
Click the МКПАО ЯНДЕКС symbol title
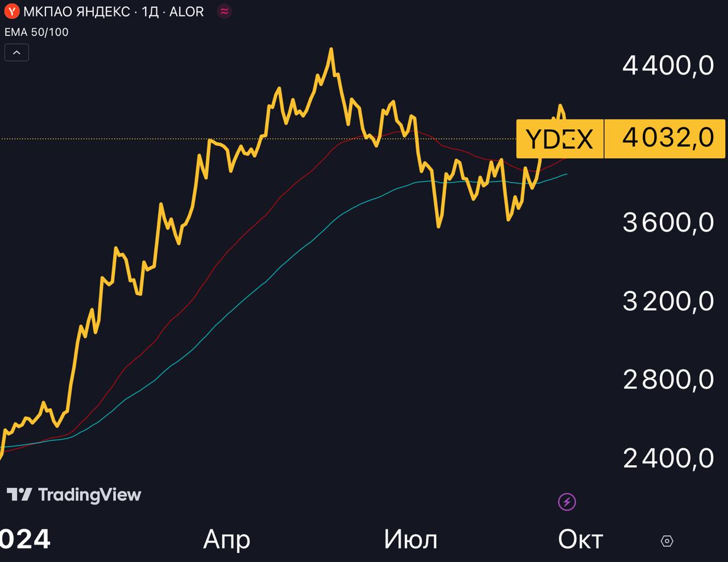pyautogui.click(x=76, y=11)
